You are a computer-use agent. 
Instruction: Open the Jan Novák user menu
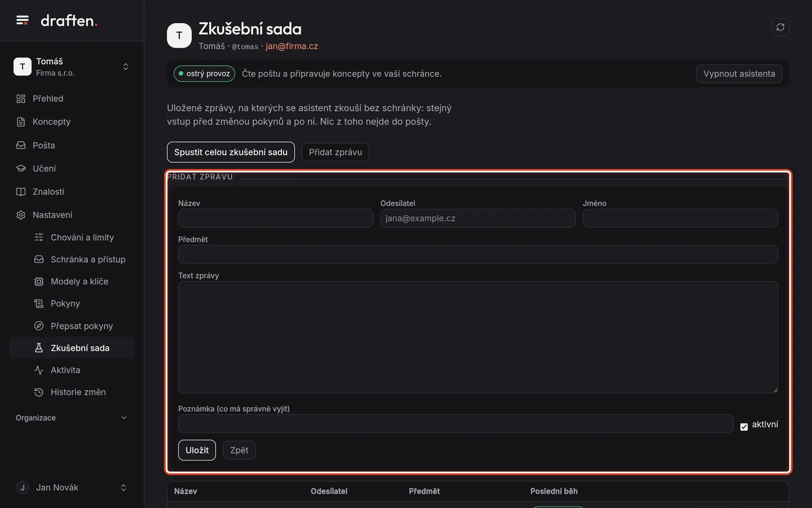72,488
